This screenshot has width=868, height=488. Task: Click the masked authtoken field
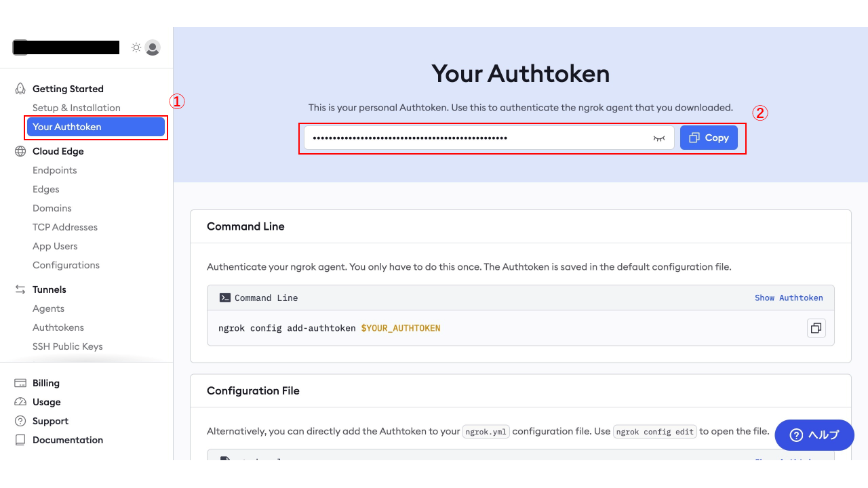point(475,138)
